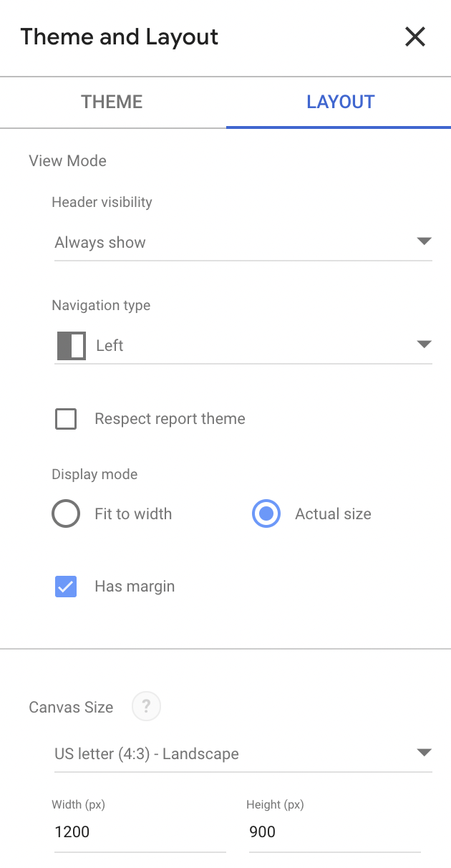The height and width of the screenshot is (868, 451).
Task: Click the 'Always show' selection field
Action: click(215, 243)
